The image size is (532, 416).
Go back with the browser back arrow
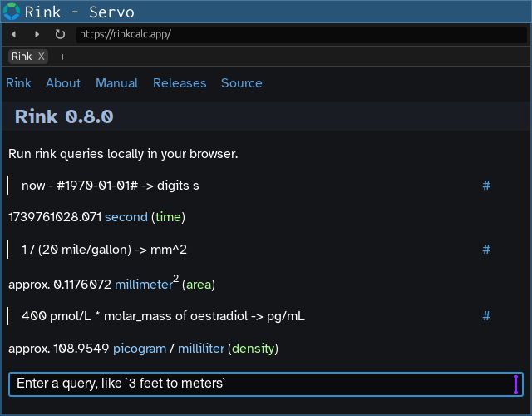click(x=13, y=34)
